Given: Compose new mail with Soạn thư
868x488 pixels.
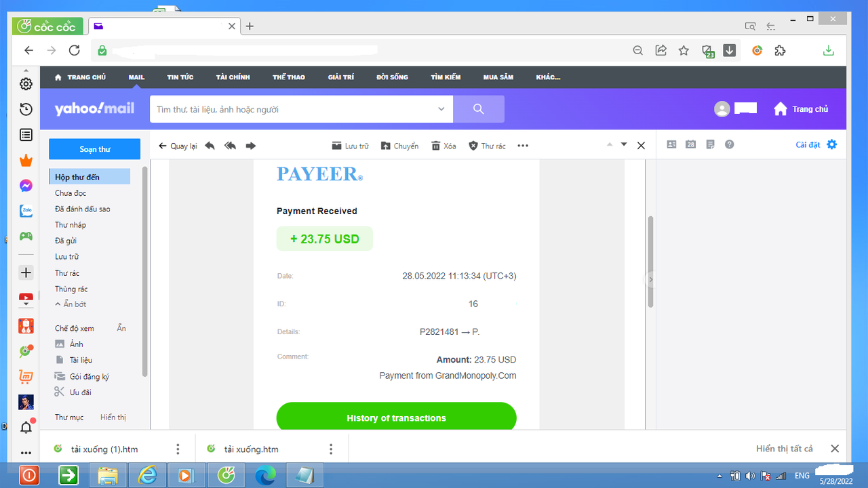Looking at the screenshot, I should coord(95,149).
